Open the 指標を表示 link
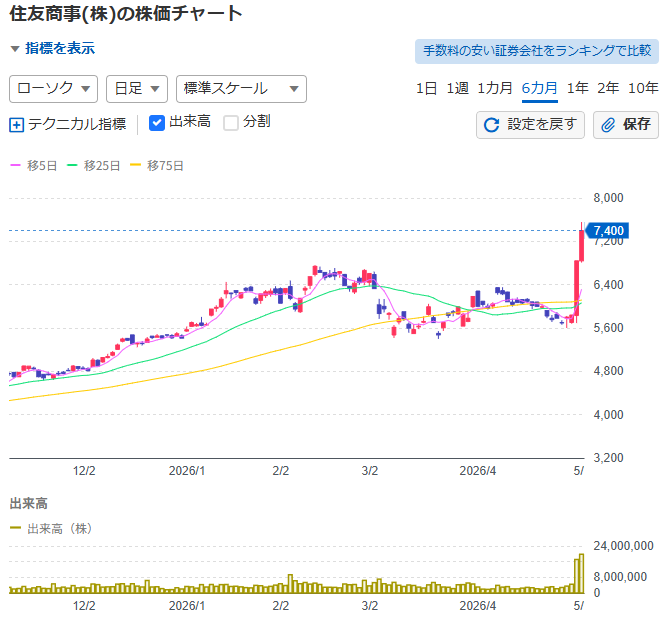Viewport: 666px width, 617px height. pos(60,48)
